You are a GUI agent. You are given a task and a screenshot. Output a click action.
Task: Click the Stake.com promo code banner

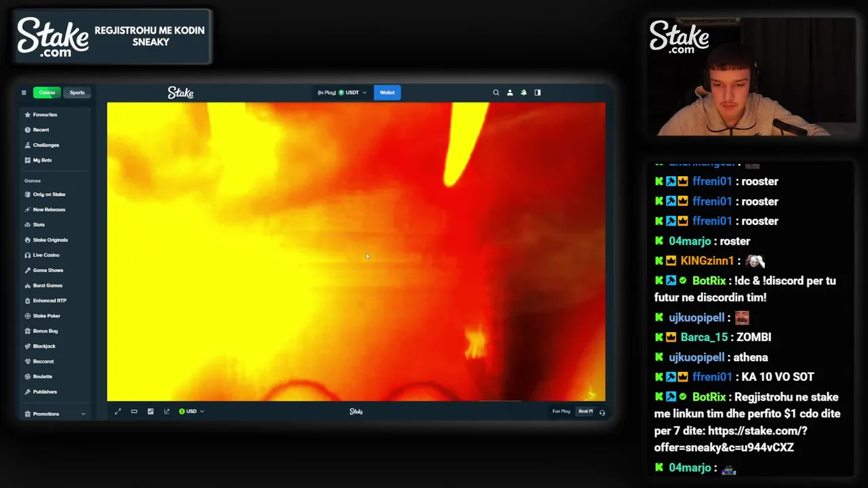[113, 37]
